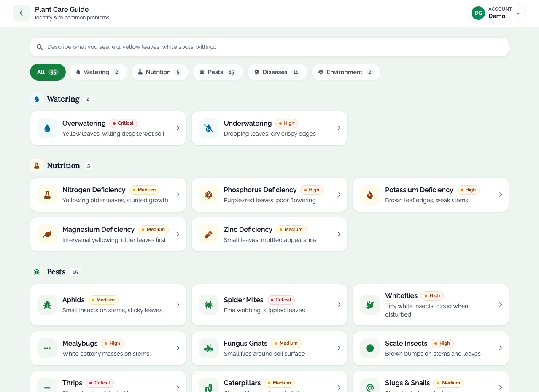Click the Scale Insects circle icon
The width and height of the screenshot is (539, 392).
tap(370, 348)
